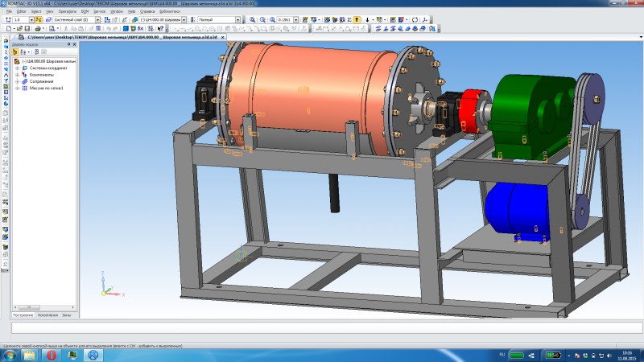Select the Шаровая мельница.a3d document tab
644x362 pixels.
[x=122, y=37]
